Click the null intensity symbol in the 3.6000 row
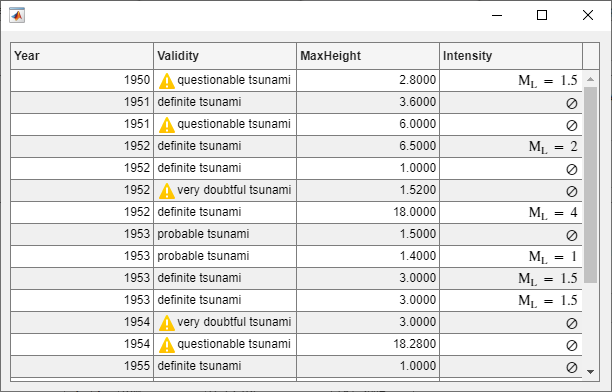The width and height of the screenshot is (612, 392). [x=572, y=103]
